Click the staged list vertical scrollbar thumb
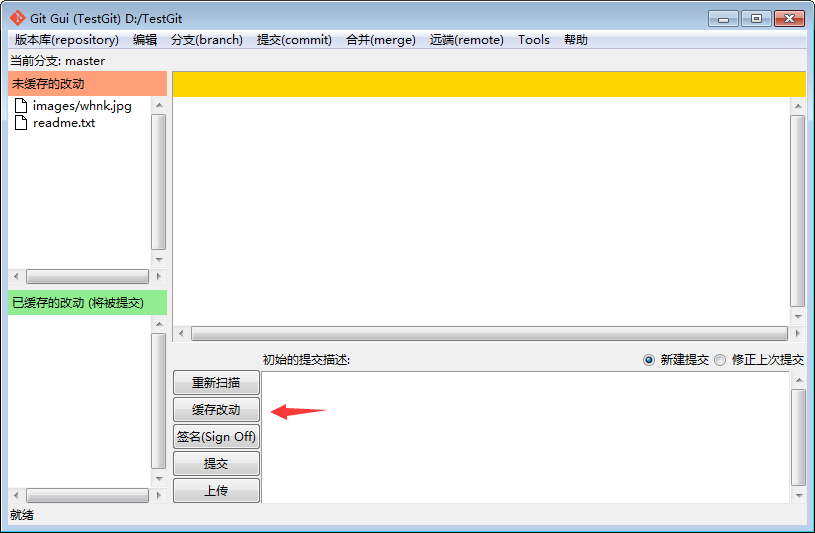This screenshot has width=815, height=533. click(x=159, y=401)
